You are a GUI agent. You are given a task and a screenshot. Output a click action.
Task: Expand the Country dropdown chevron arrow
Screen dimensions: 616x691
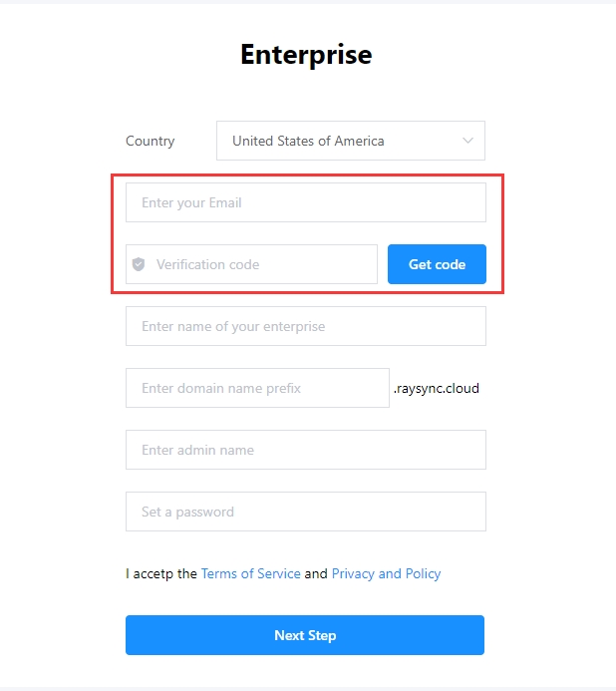point(467,141)
